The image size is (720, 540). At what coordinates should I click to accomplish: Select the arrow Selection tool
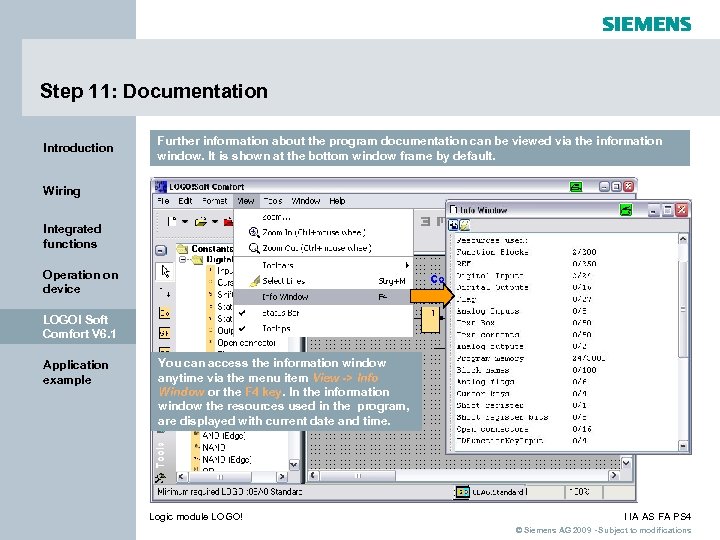pyautogui.click(x=165, y=271)
